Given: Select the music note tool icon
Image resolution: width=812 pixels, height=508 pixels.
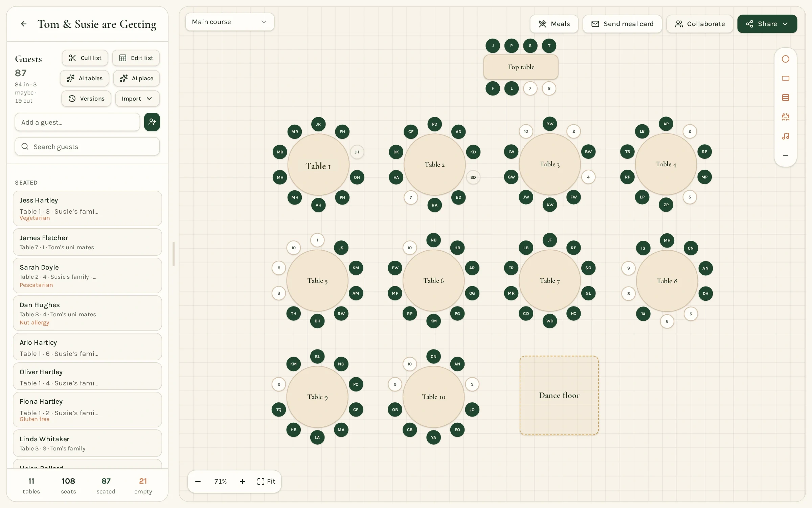Looking at the screenshot, I should (x=786, y=136).
